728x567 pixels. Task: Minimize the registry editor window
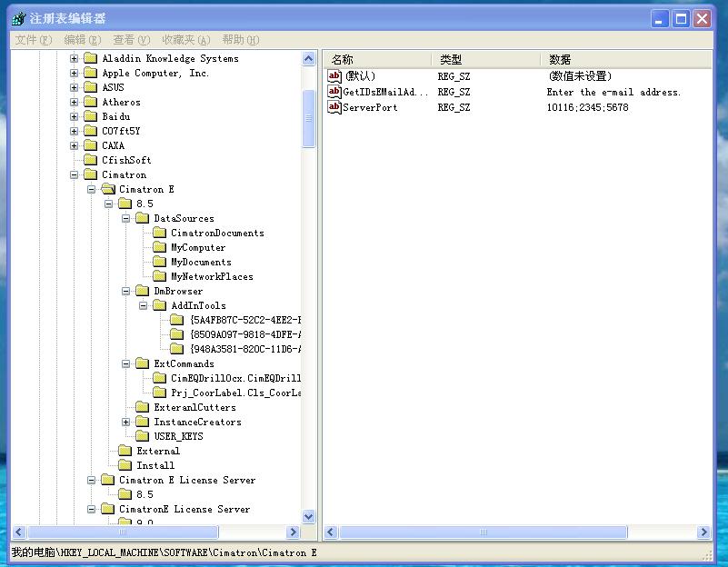[x=659, y=19]
